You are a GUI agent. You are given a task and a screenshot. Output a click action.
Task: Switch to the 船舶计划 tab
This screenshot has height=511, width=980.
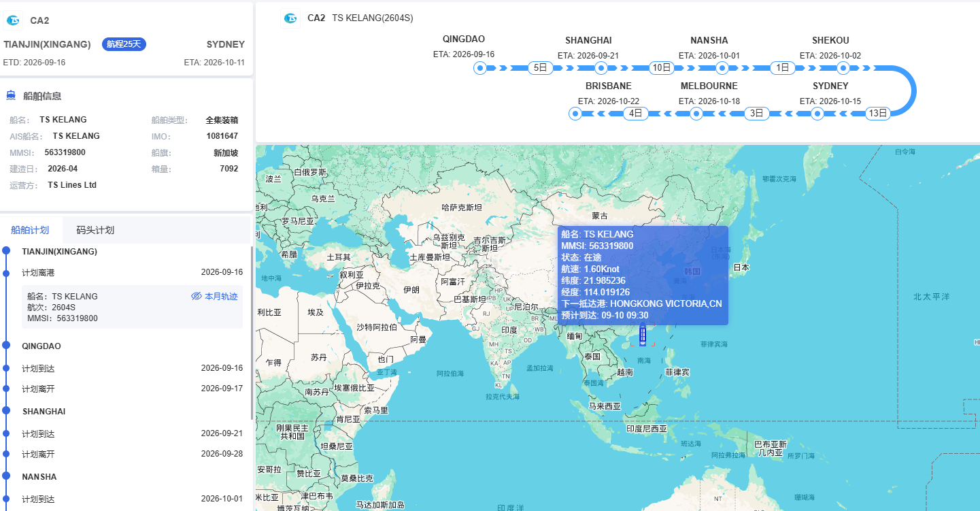pyautogui.click(x=30, y=230)
